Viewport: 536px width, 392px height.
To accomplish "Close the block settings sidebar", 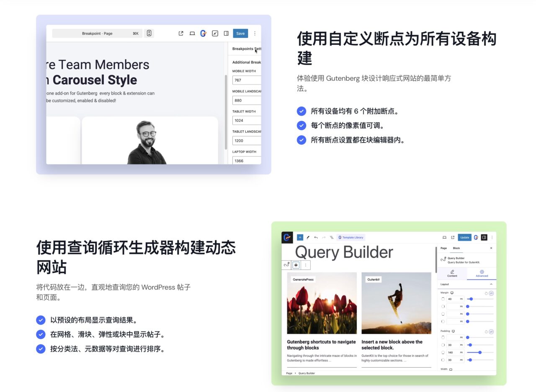I will pyautogui.click(x=491, y=248).
